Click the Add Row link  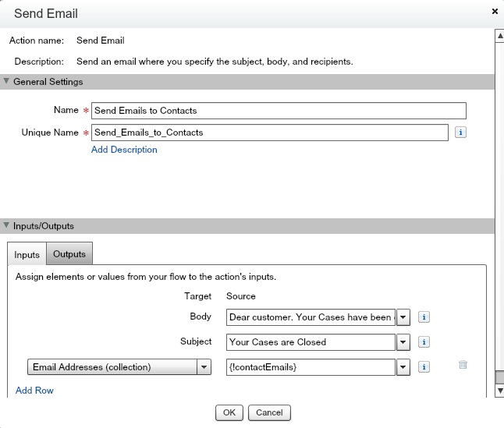click(x=34, y=390)
